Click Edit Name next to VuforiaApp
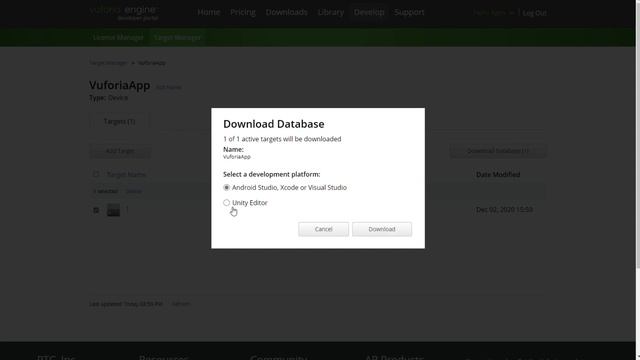 click(169, 87)
